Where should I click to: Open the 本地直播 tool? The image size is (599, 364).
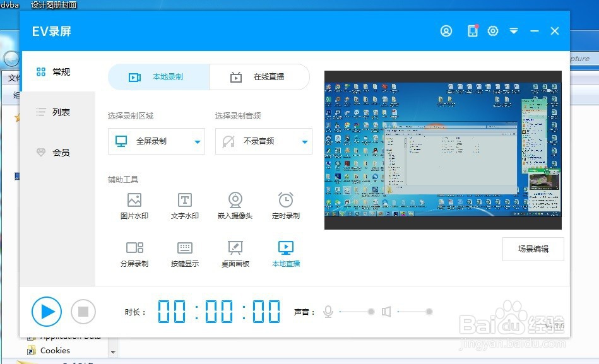(285, 254)
